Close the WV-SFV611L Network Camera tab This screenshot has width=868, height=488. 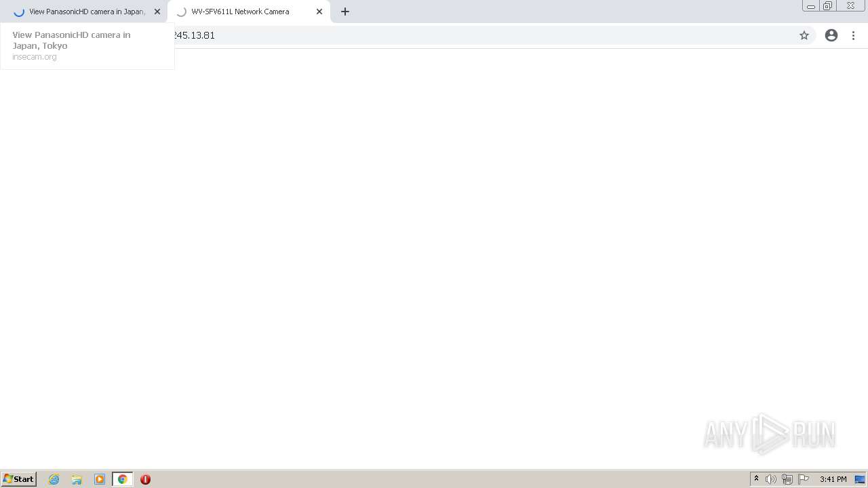[x=319, y=12]
